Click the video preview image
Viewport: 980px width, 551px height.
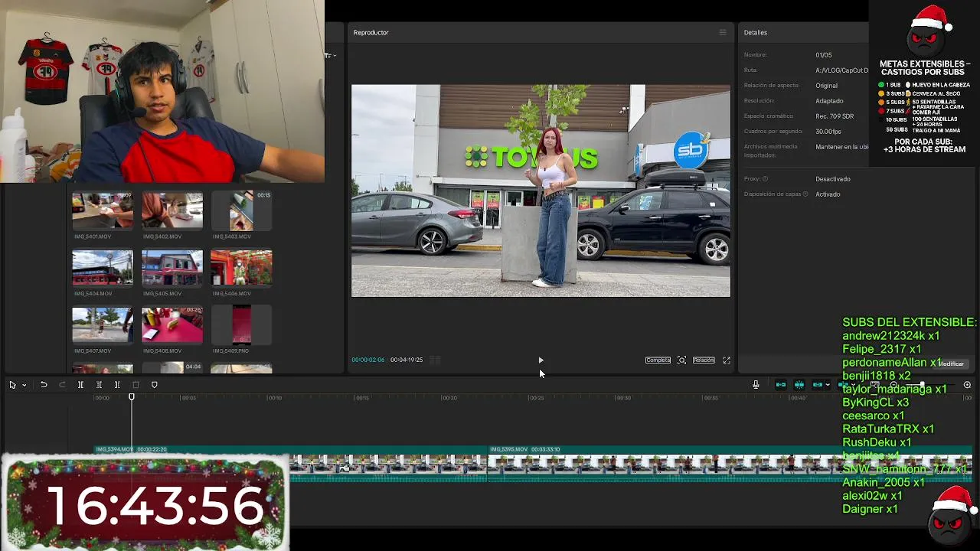541,191
